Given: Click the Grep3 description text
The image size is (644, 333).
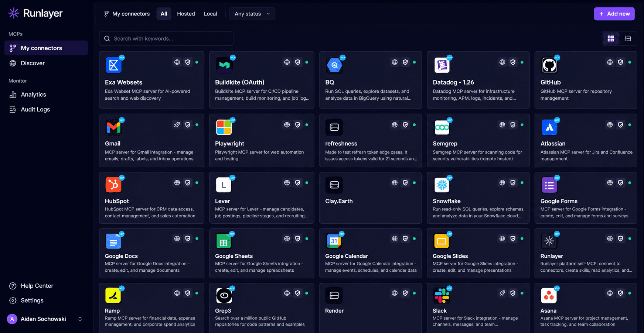Looking at the screenshot, I should 260,321.
